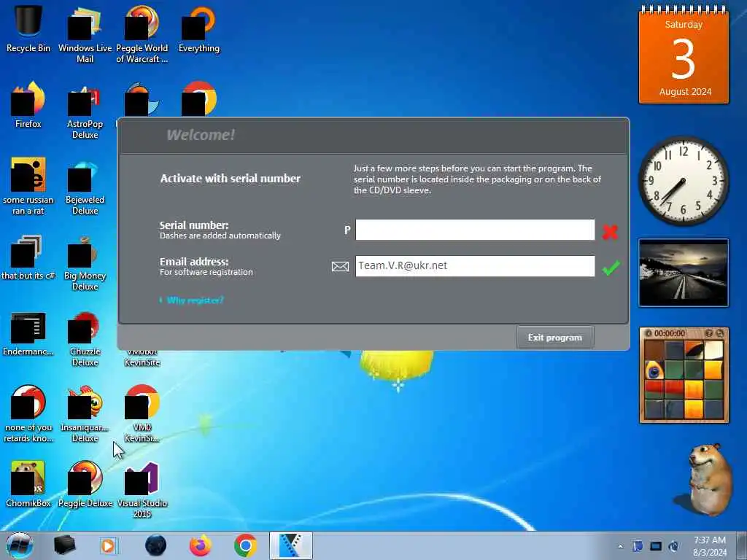Image resolution: width=747 pixels, height=560 pixels.
Task: Open the Windows Start menu orb
Action: [x=19, y=545]
